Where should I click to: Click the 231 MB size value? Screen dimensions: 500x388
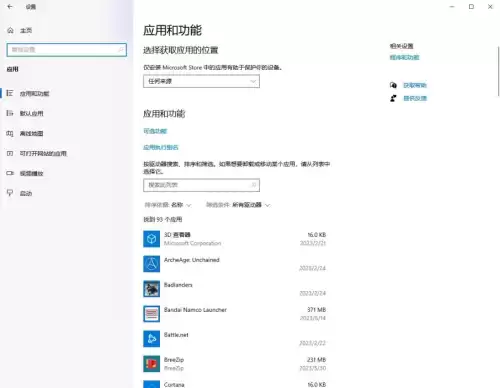[317, 360]
